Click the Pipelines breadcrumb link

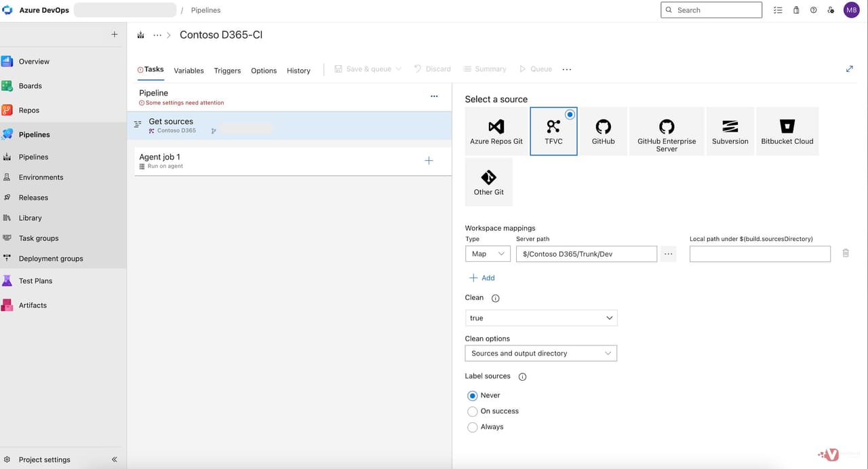[x=205, y=10]
